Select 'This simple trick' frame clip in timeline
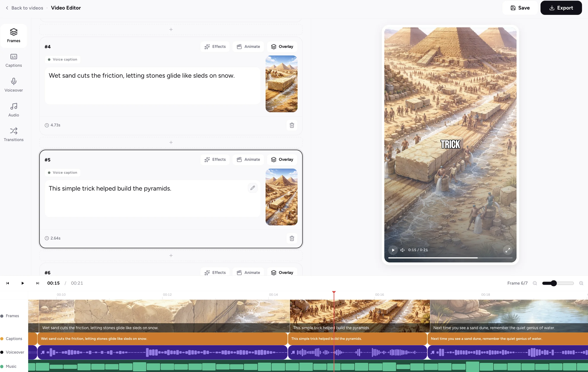588x372 pixels. click(x=360, y=316)
